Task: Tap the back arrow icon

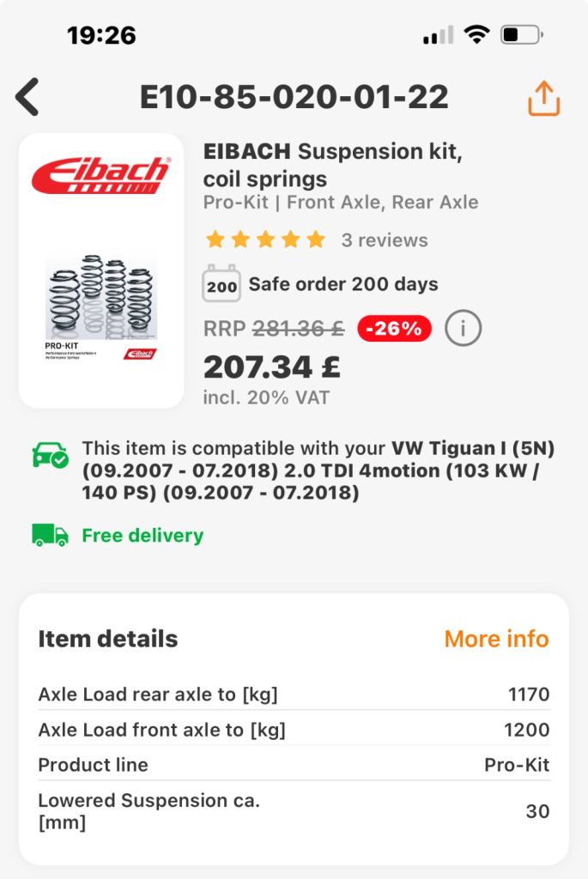Action: tap(28, 97)
